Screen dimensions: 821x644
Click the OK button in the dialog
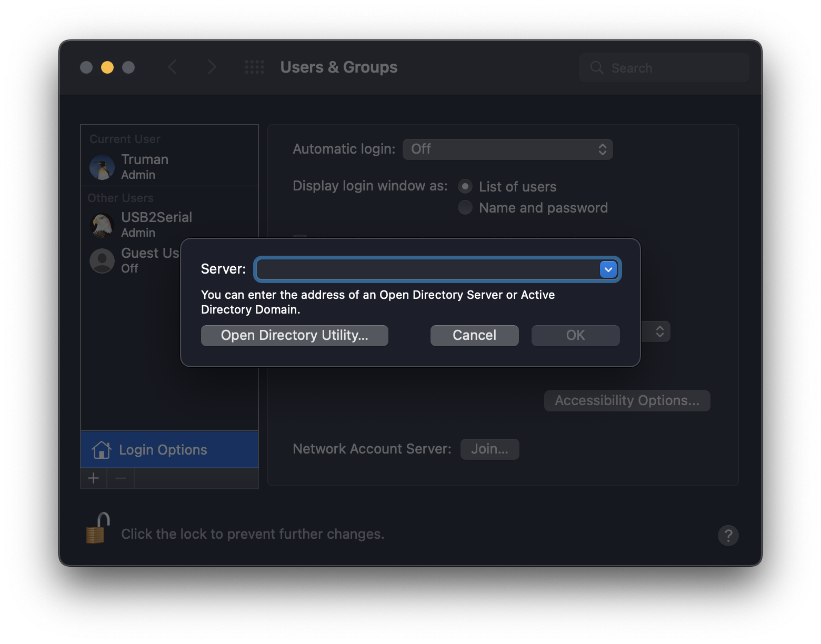point(575,336)
